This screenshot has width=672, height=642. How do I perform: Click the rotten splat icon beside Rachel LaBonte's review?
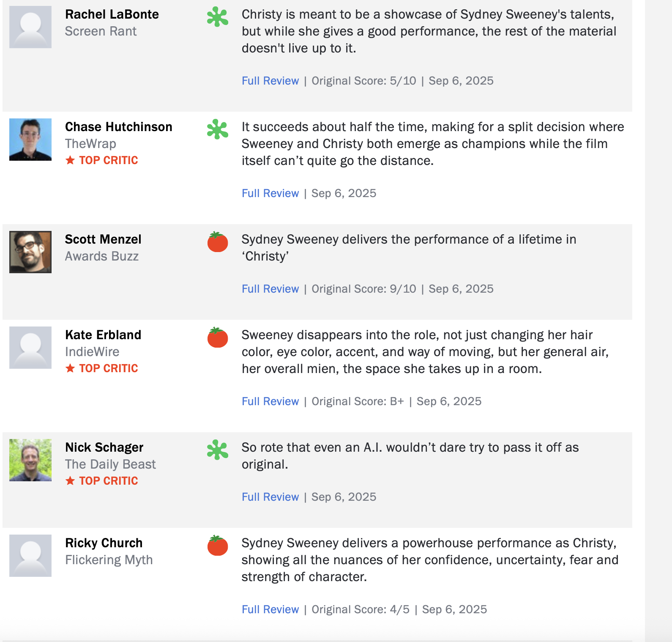point(218,17)
